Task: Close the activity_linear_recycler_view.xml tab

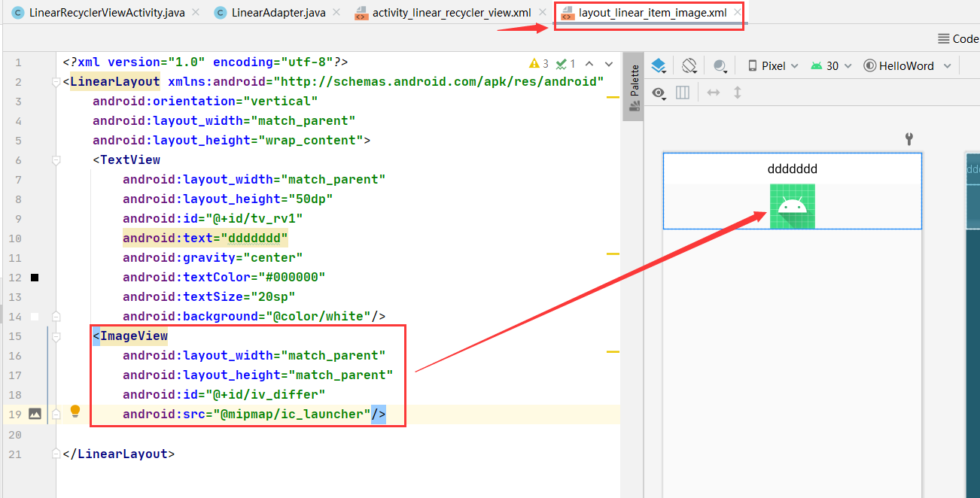Action: click(x=541, y=13)
